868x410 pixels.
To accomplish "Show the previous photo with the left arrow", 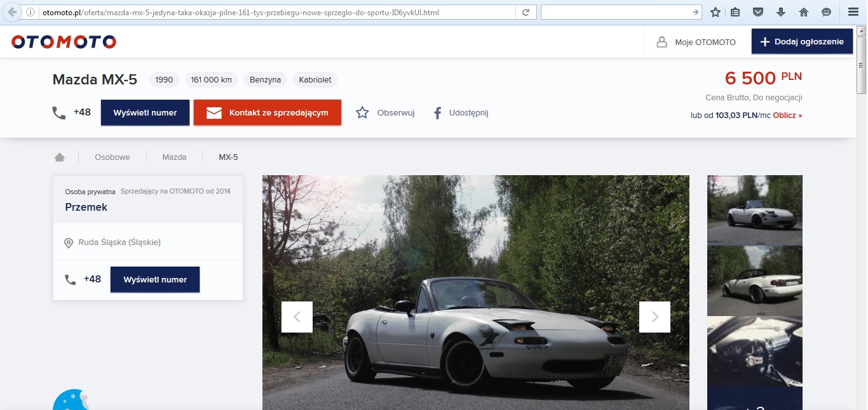I will pyautogui.click(x=297, y=317).
